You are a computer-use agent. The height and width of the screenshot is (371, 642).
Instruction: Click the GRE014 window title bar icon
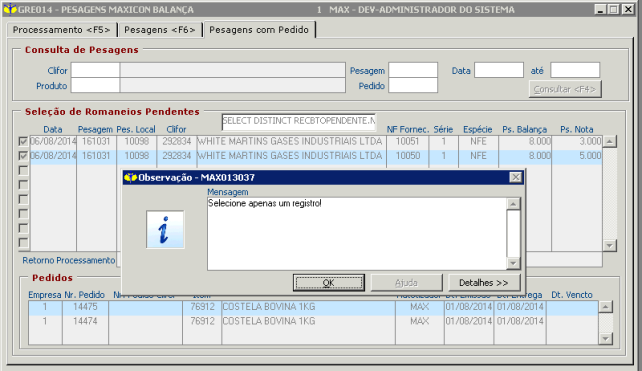[x=10, y=9]
